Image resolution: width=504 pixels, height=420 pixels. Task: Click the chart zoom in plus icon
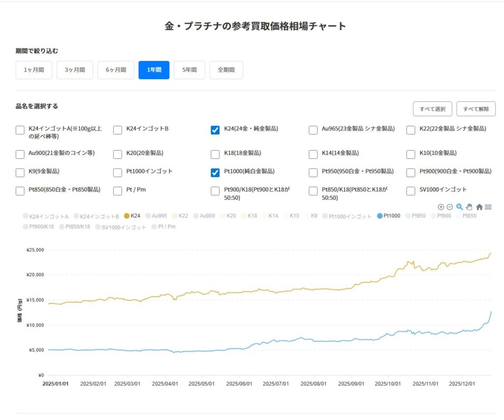coord(441,207)
